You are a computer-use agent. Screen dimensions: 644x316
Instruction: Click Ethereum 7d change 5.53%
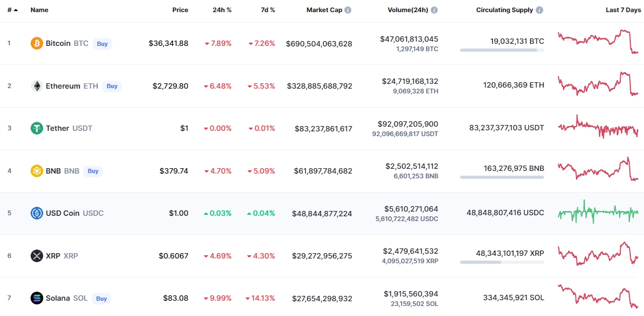pos(261,86)
